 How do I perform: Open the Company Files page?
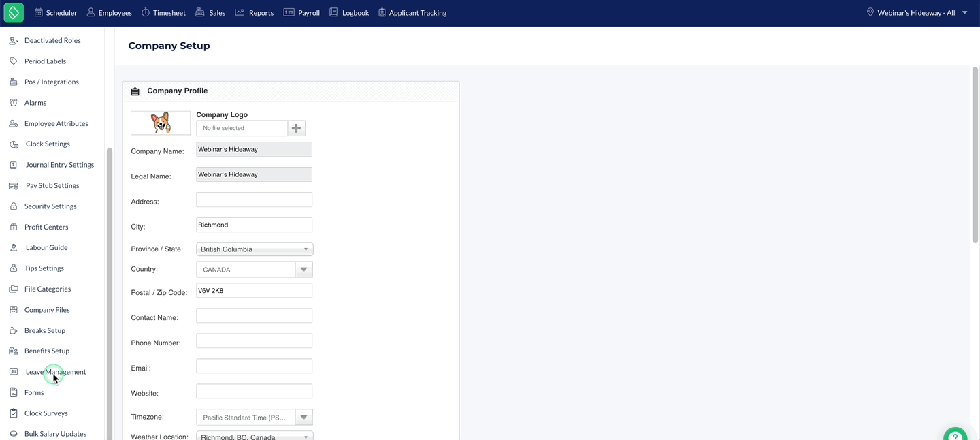click(47, 310)
